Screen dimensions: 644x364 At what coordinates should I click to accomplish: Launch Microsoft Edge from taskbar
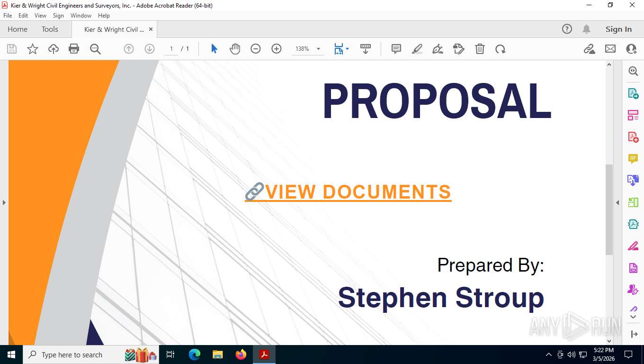click(x=195, y=355)
